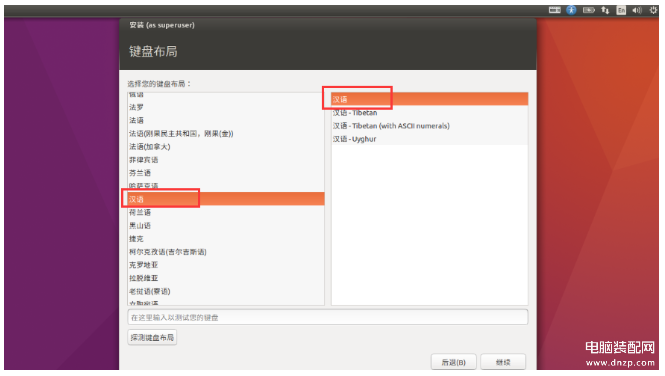
Task: Select 荷兰语 keyboard layout
Action: [226, 212]
